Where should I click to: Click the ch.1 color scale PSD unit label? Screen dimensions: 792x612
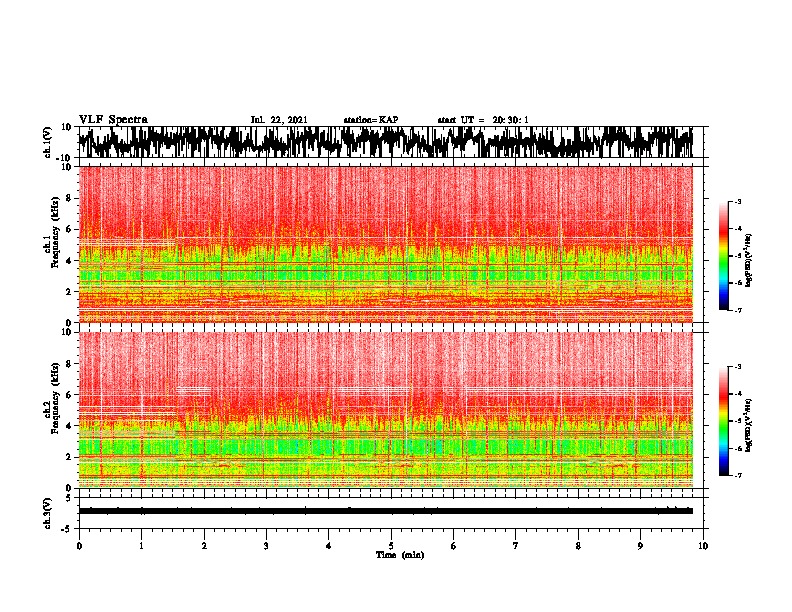(748, 260)
